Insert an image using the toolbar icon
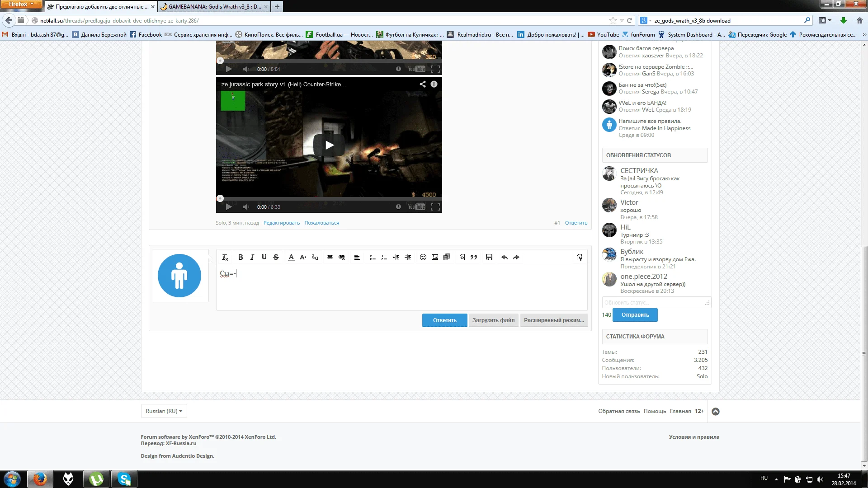Screen dimensions: 868x488 pos(435,258)
